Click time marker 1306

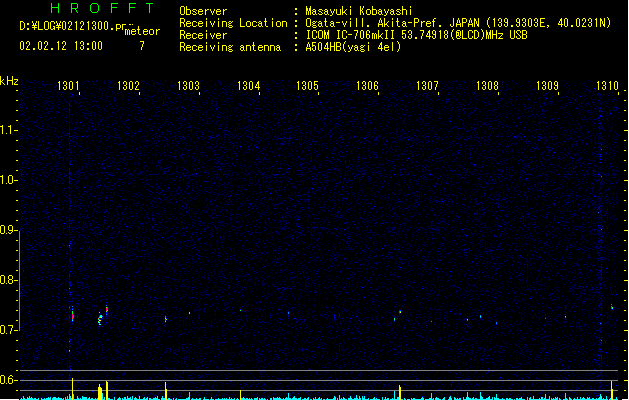coord(367,86)
